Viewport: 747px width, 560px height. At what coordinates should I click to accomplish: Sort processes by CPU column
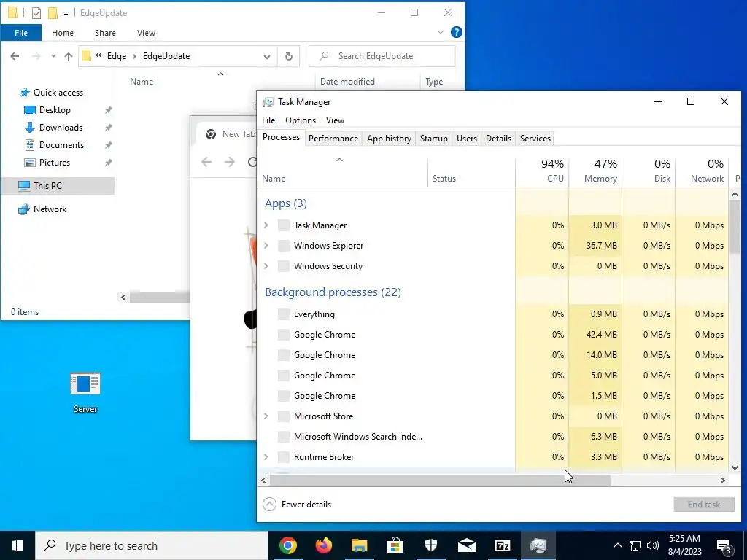(x=542, y=171)
